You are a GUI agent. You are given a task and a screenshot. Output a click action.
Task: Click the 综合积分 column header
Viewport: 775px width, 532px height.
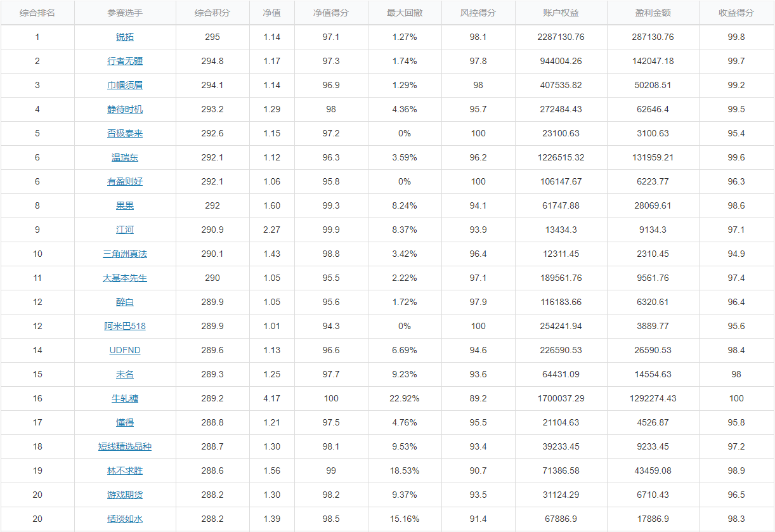[x=212, y=13]
